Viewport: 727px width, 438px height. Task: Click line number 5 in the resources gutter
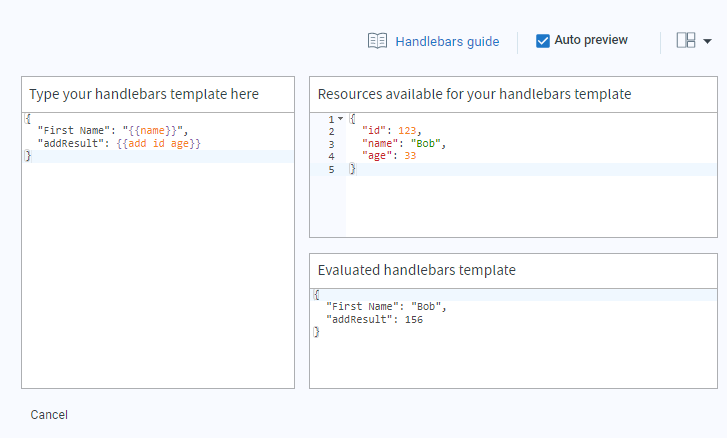tap(331, 170)
